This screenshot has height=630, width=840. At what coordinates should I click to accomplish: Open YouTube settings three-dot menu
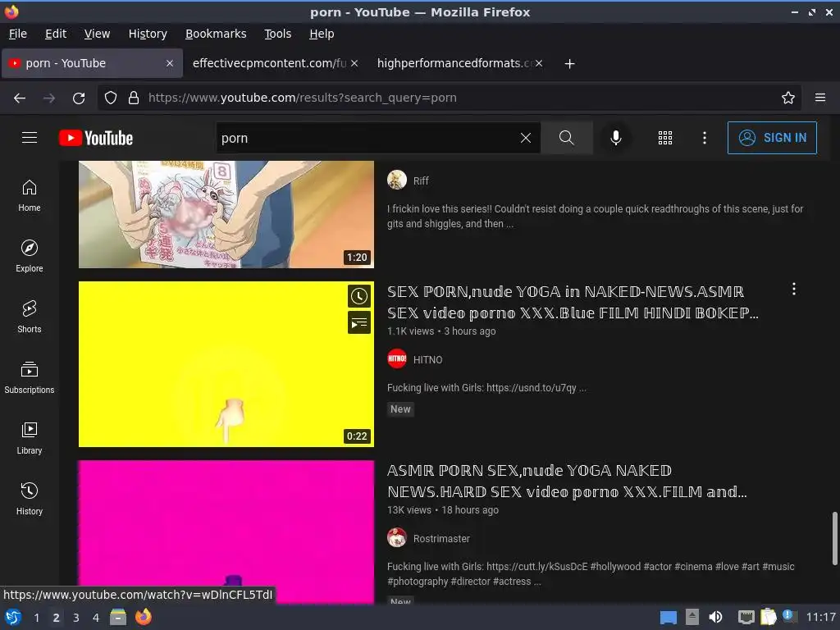[x=705, y=138]
